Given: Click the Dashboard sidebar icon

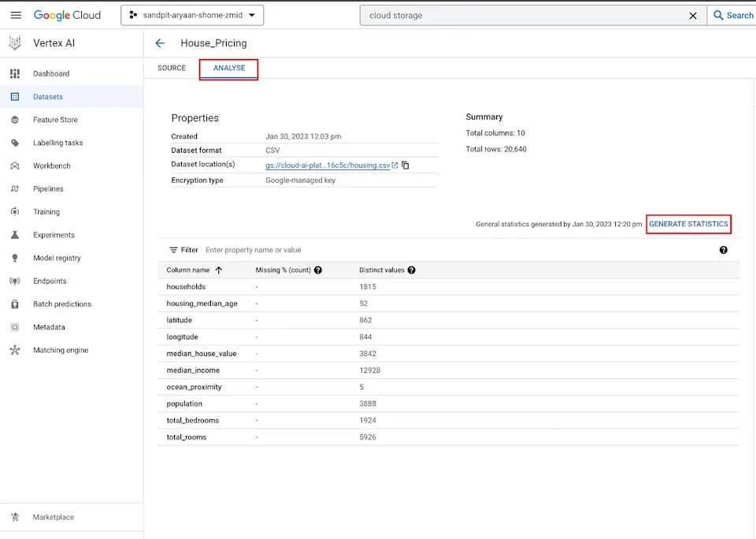Looking at the screenshot, I should [x=15, y=73].
